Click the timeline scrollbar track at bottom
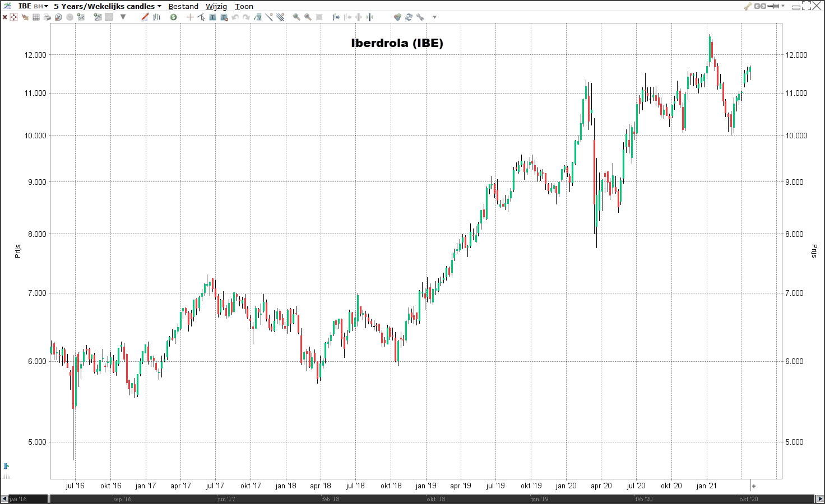The height and width of the screenshot is (504, 825). [392, 498]
